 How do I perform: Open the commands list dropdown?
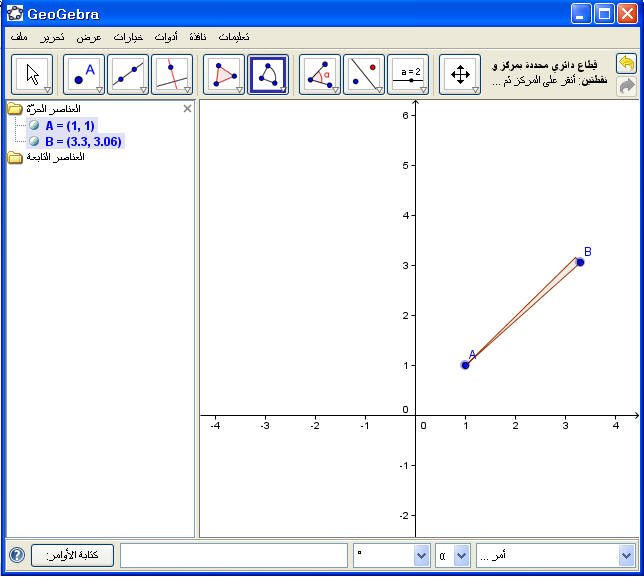pos(626,555)
